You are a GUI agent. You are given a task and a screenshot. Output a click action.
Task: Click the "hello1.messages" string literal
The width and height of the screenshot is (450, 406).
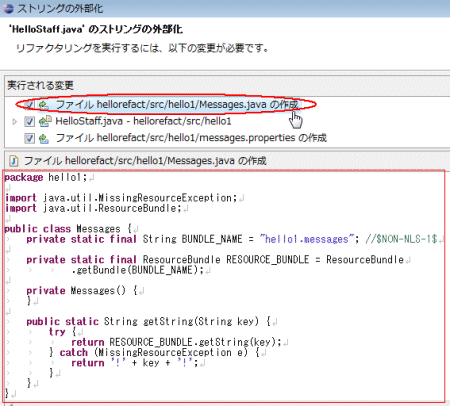point(307,239)
